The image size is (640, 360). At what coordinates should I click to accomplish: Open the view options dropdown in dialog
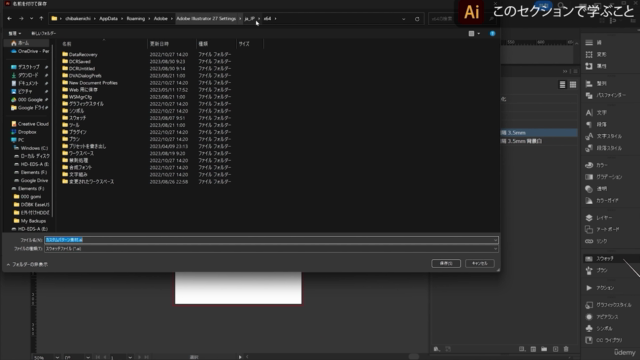478,33
